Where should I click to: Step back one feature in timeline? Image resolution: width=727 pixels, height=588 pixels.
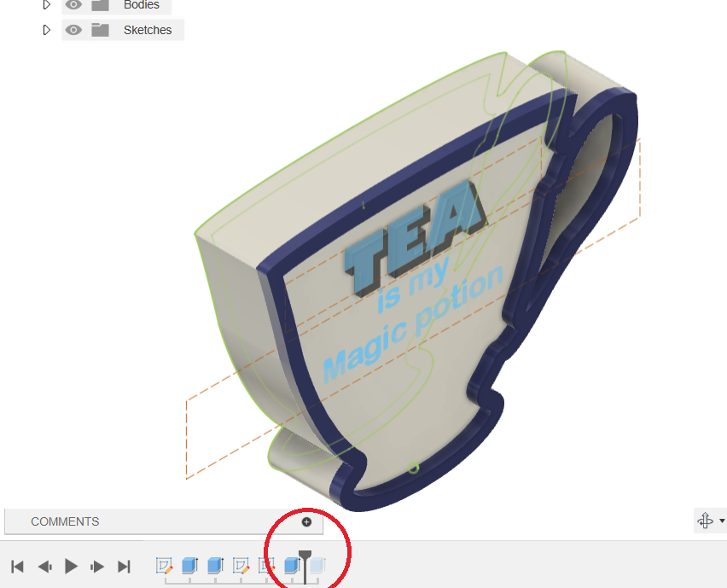[44, 566]
